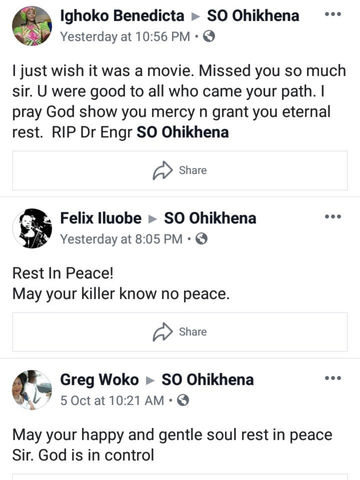Open SO Ohikhena timeline from Ighoko's post header
This screenshot has width=360, height=480.
click(x=253, y=16)
